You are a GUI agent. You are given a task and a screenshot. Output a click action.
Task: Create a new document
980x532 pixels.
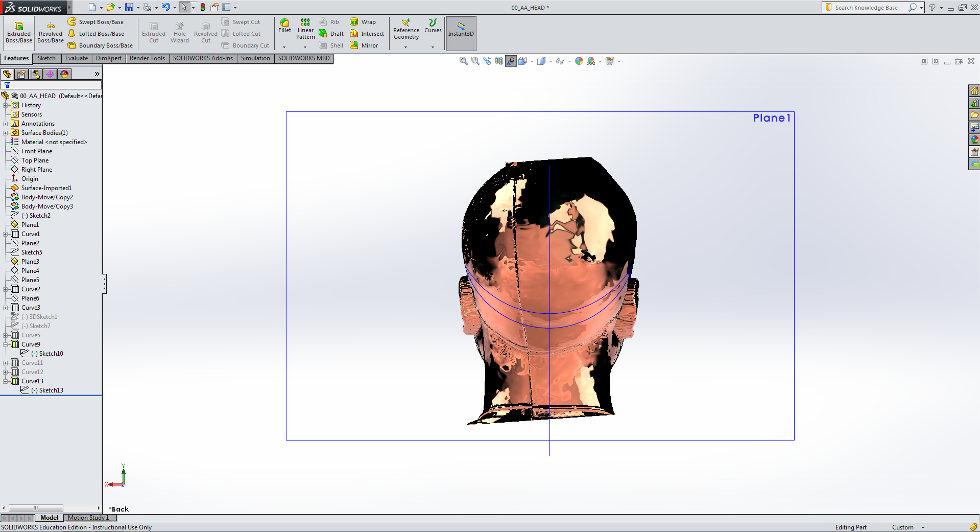click(x=92, y=7)
